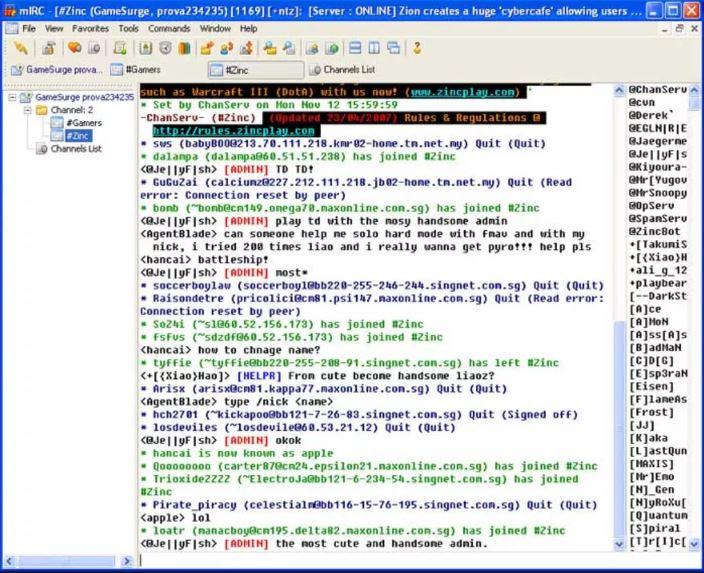The image size is (704, 573).
Task: Select @ZincBot in nickname list
Action: pyautogui.click(x=654, y=232)
